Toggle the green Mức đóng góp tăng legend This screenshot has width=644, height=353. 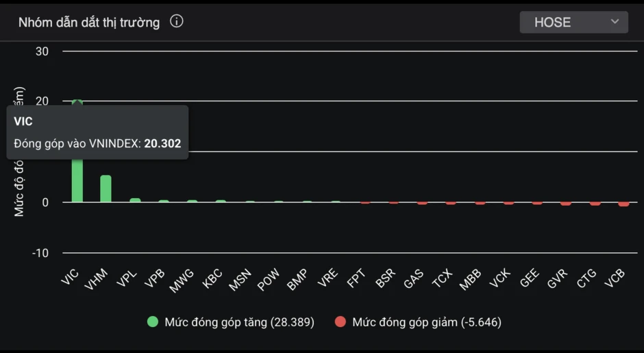pos(231,322)
